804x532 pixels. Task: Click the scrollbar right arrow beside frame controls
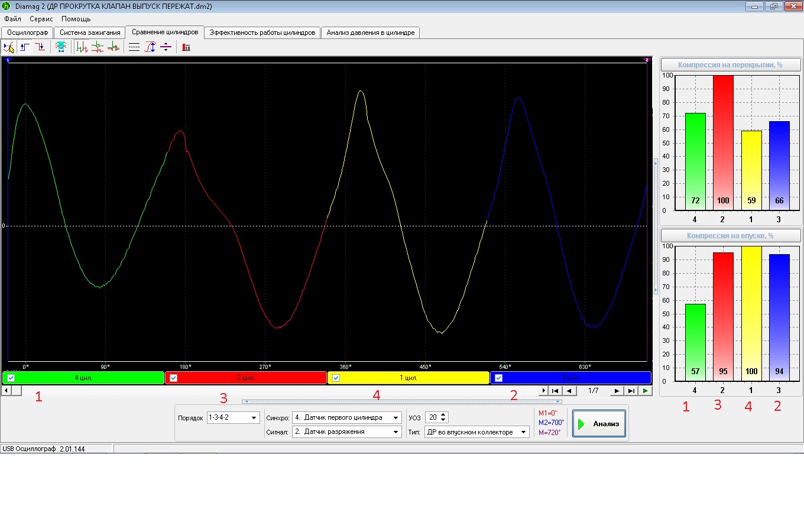point(544,391)
